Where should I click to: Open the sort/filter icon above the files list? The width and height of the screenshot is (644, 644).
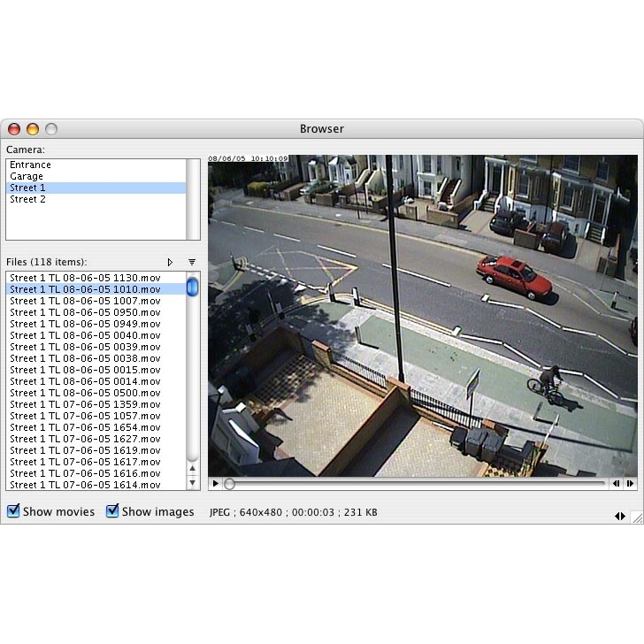point(192,262)
